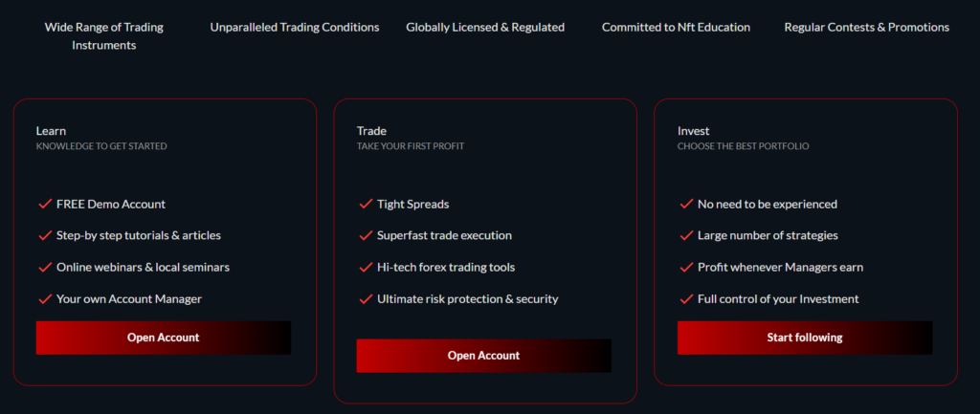This screenshot has width=980, height=414.
Task: Open Account in the Learn card
Action: pos(164,338)
